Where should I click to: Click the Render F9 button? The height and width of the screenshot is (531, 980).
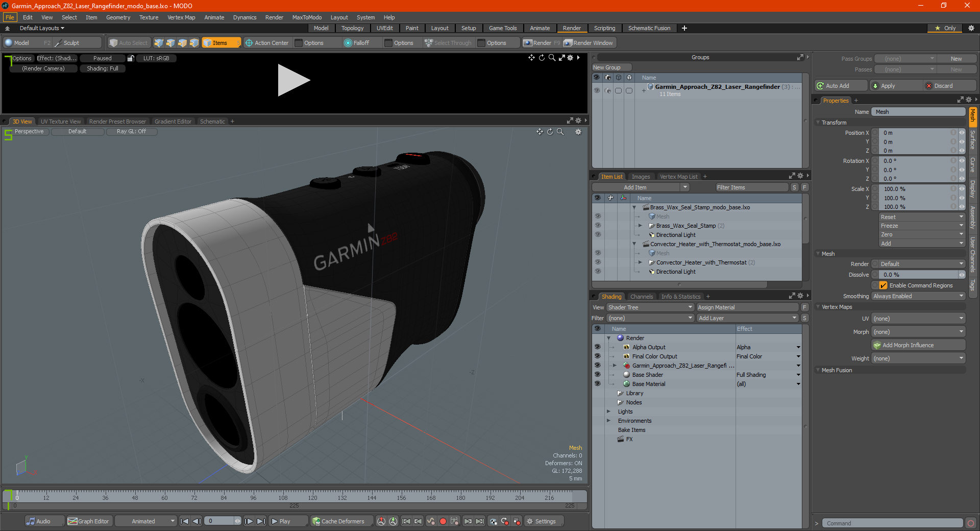pyautogui.click(x=542, y=43)
